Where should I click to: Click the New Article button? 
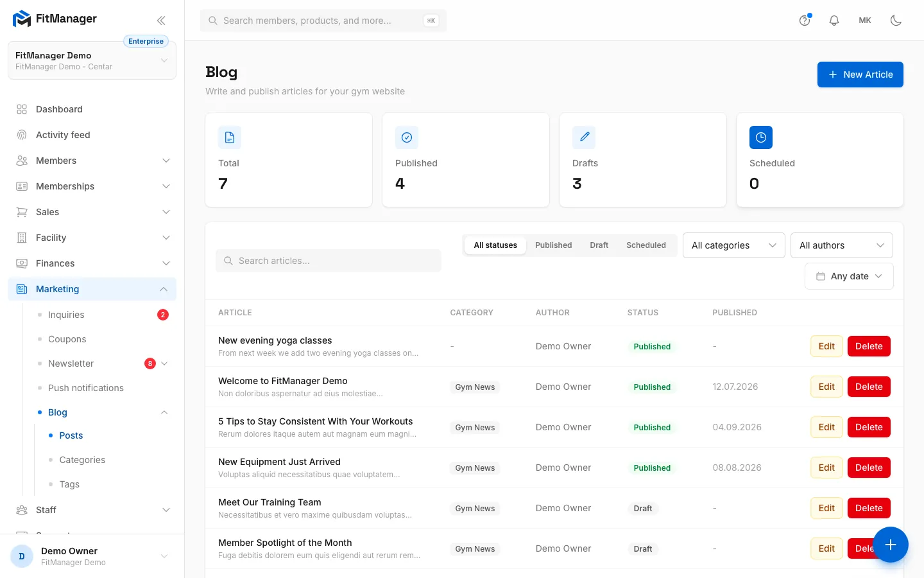pyautogui.click(x=860, y=74)
